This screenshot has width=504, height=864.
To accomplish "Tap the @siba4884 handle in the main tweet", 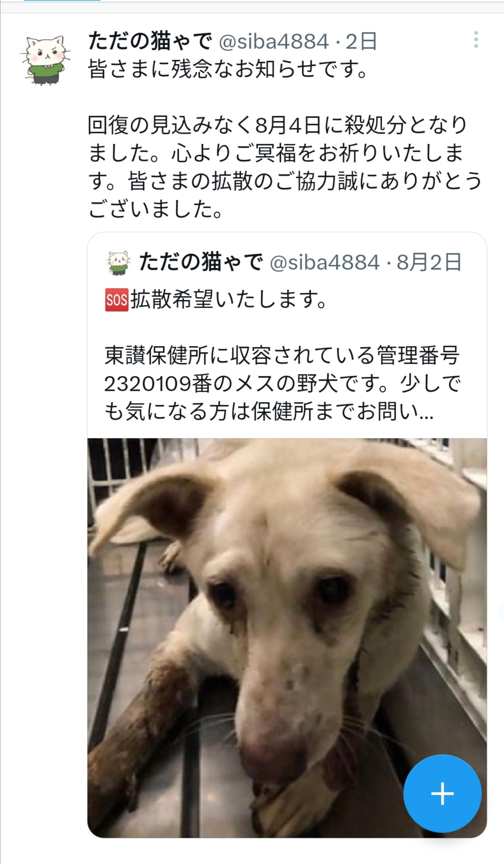I will 274,42.
